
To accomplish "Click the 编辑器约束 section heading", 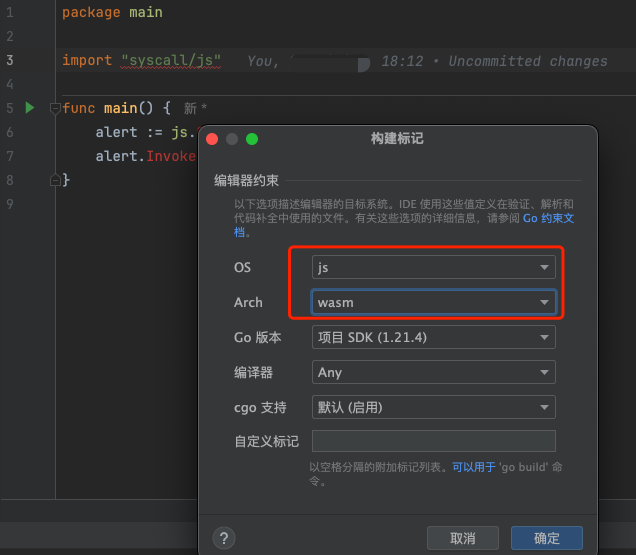I will 246,180.
